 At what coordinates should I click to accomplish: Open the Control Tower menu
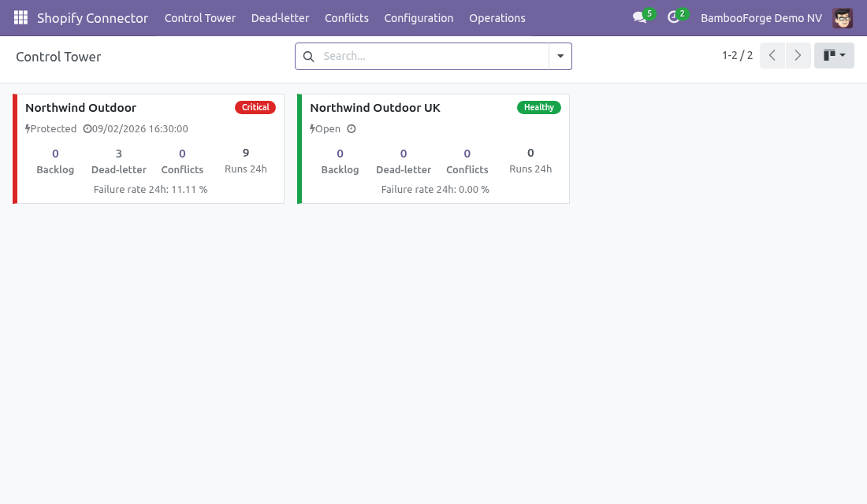[x=199, y=18]
